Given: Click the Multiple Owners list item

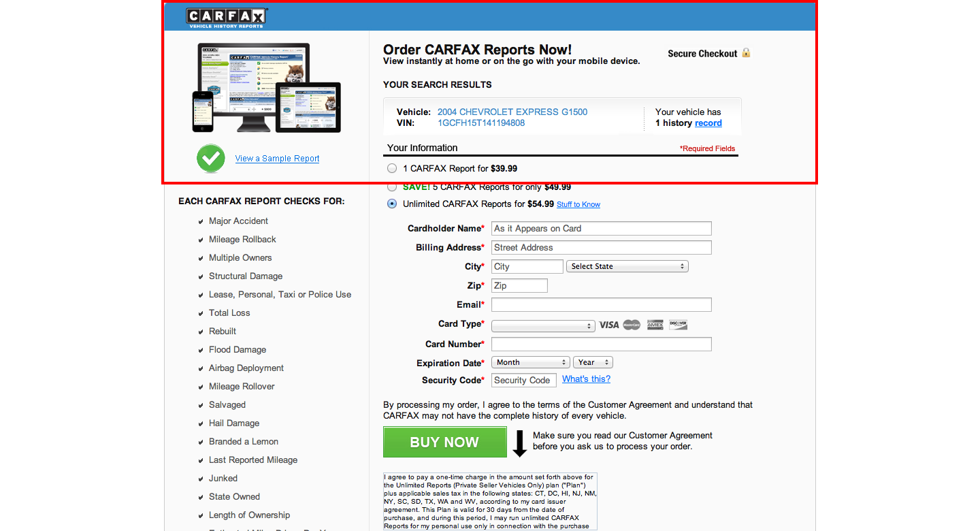Looking at the screenshot, I should click(x=240, y=258).
